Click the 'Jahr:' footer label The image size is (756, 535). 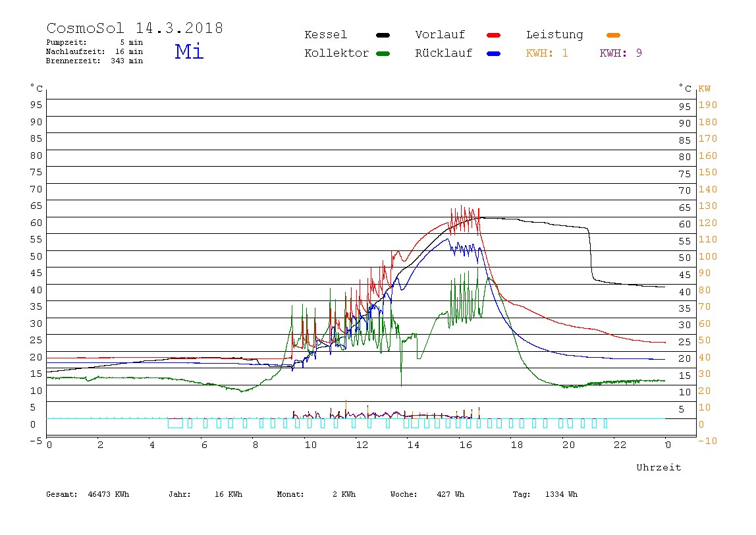(x=180, y=494)
